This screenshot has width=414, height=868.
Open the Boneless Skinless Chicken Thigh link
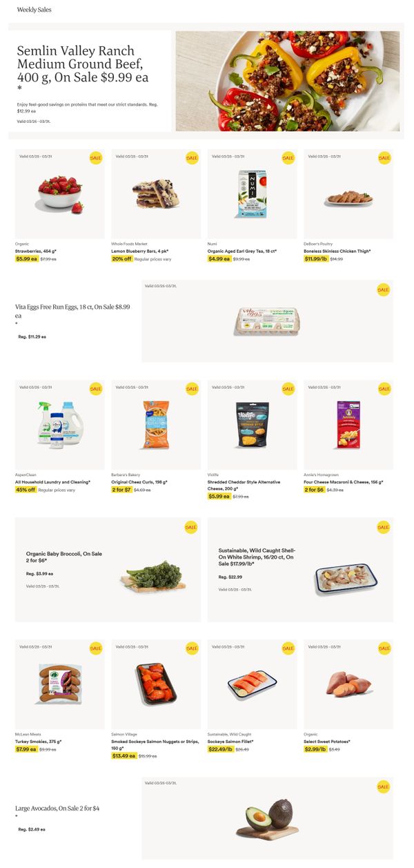(337, 251)
